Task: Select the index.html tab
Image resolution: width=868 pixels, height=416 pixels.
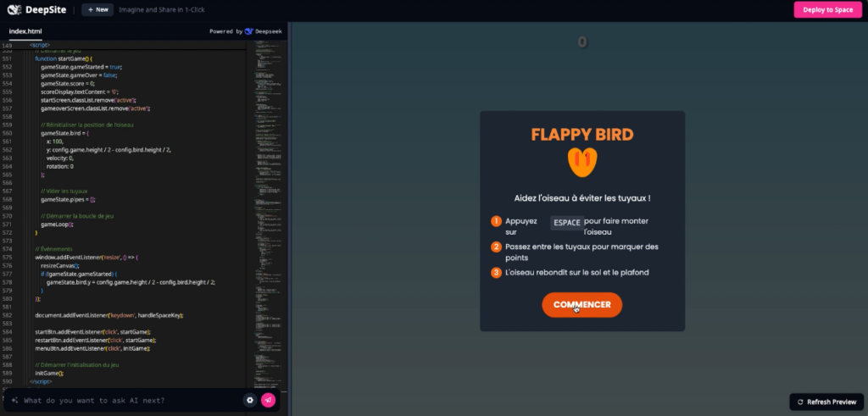Action: [x=26, y=31]
